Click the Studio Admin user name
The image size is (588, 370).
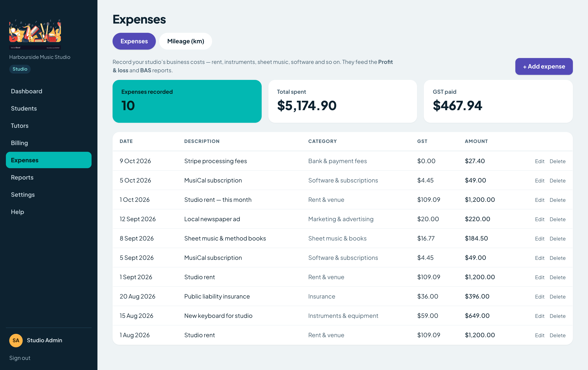pos(45,340)
